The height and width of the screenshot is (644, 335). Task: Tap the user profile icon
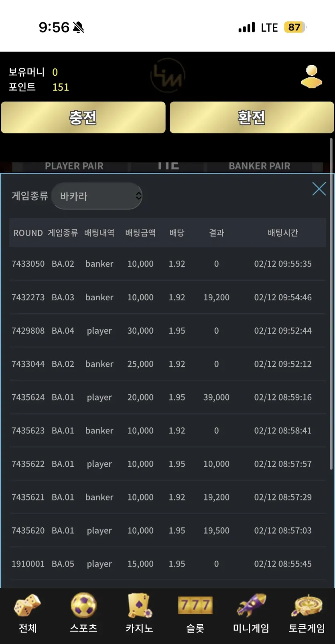[x=311, y=76]
